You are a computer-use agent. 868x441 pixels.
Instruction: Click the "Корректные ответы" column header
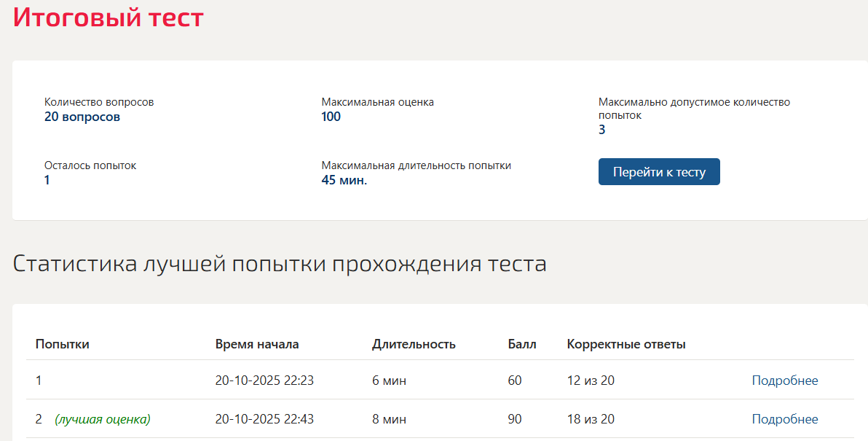[x=626, y=344]
